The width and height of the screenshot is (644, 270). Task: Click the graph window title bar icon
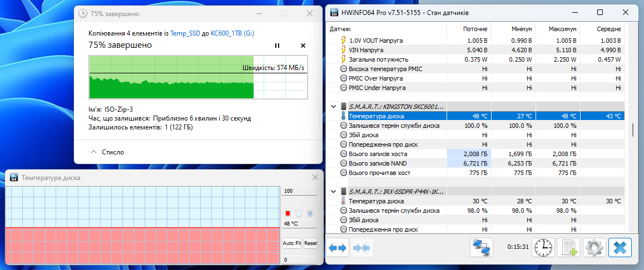pyautogui.click(x=13, y=178)
